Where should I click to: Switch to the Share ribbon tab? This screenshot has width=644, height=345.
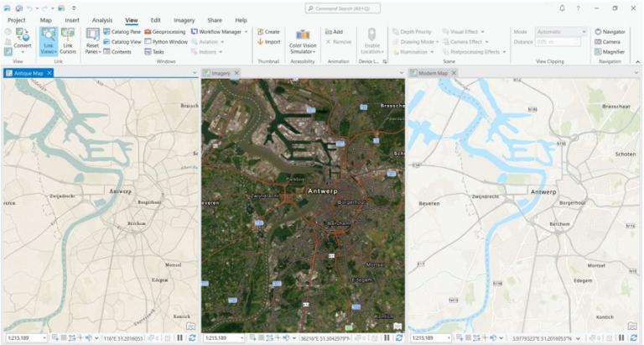(x=215, y=20)
